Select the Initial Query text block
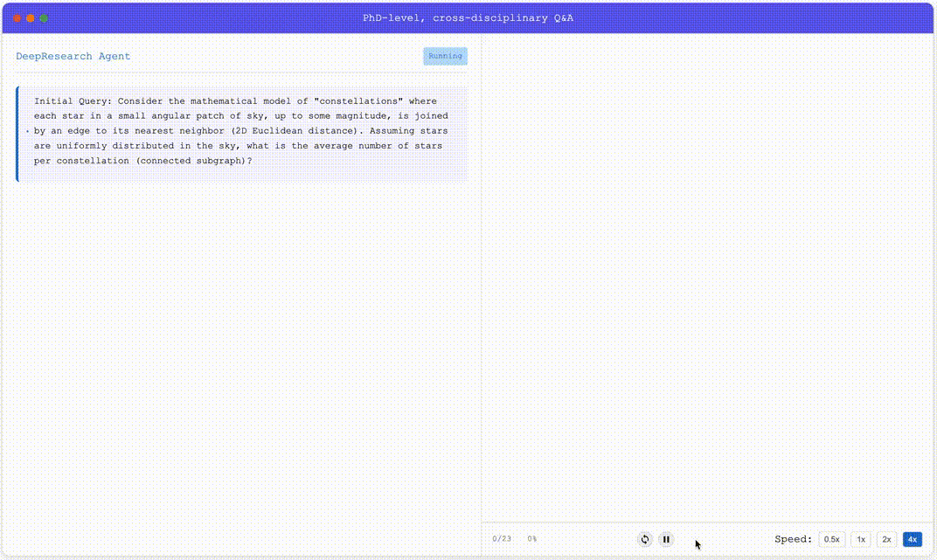 click(241, 131)
